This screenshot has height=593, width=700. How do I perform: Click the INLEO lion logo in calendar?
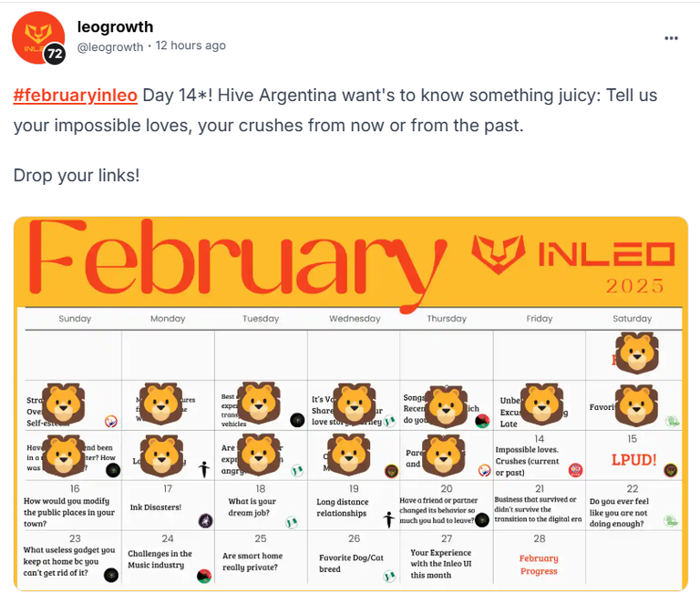coord(499,254)
